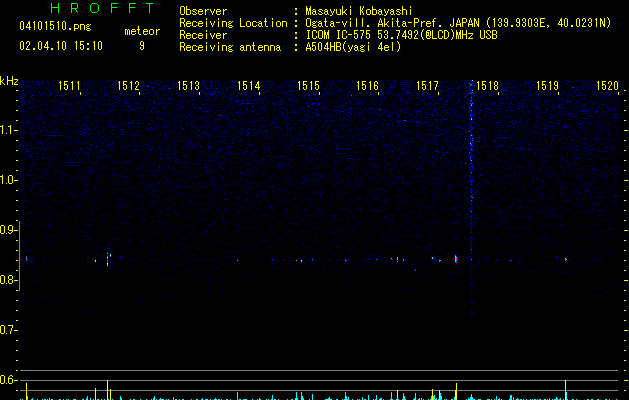629x400 pixels.
Task: Click the 1512 time axis label
Action: point(128,86)
